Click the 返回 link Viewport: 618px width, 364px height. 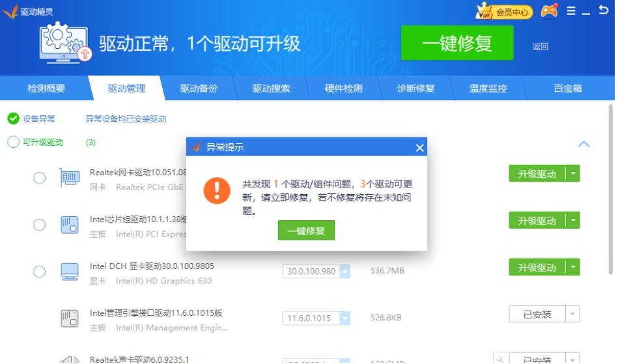click(x=540, y=46)
